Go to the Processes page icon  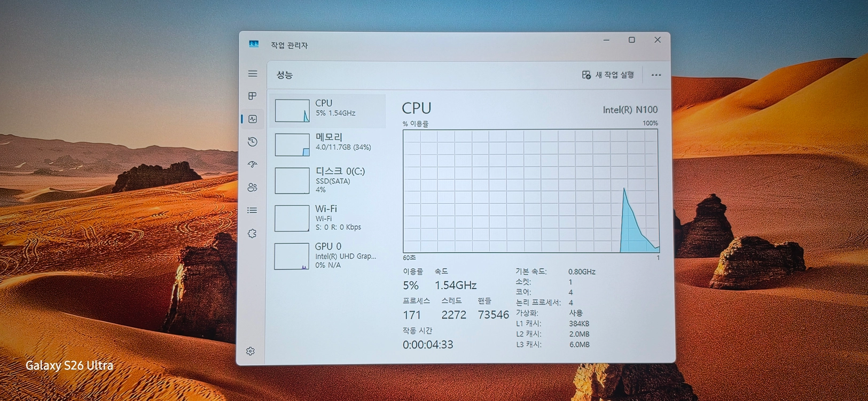point(253,96)
